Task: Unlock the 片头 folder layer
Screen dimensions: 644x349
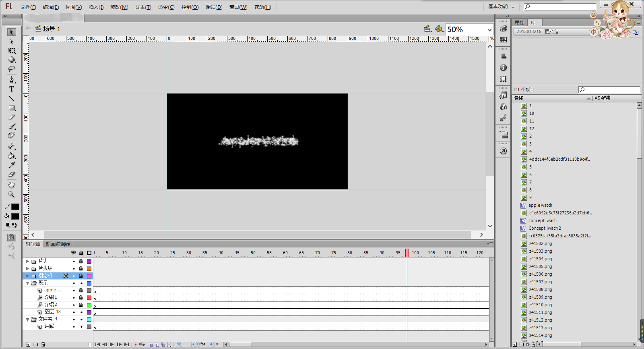Action: [81, 261]
